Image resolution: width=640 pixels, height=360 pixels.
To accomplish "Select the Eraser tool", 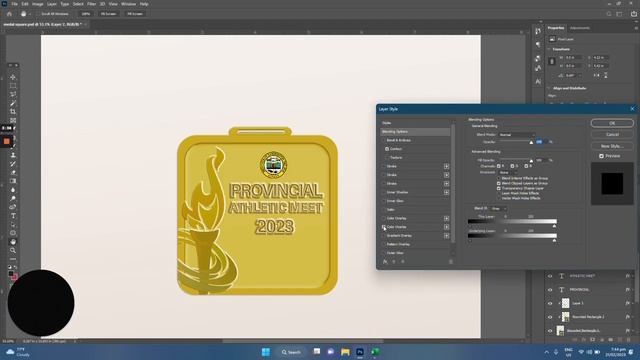I will (x=13, y=172).
